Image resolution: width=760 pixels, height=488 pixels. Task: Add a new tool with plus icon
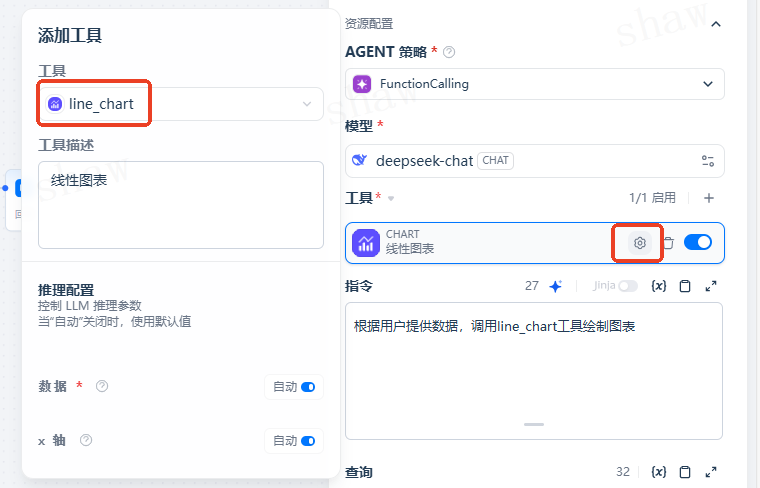pos(709,198)
